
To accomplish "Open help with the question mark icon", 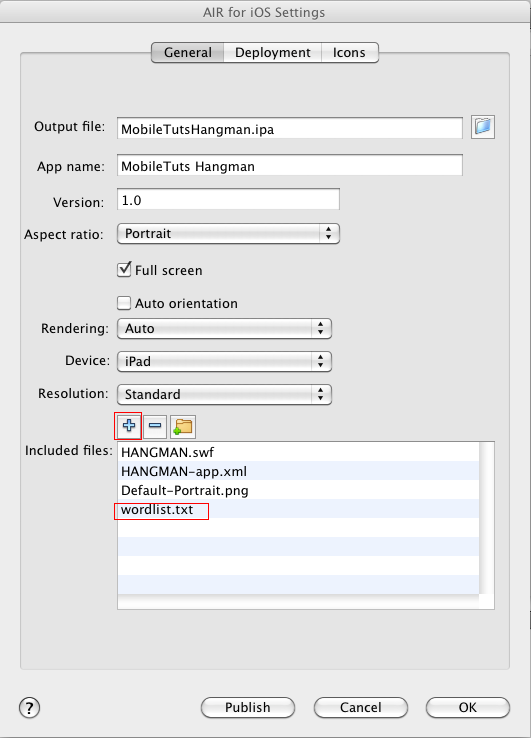I will pyautogui.click(x=29, y=707).
